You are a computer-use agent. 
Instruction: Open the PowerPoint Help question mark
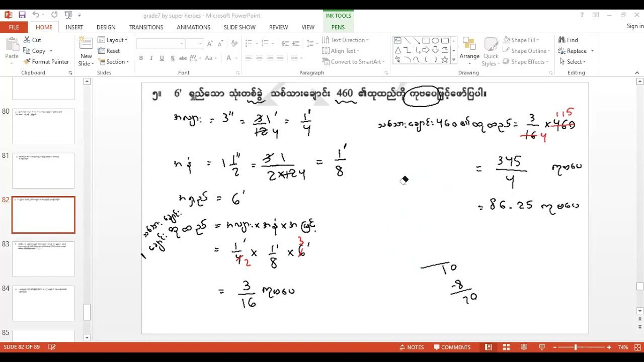582,15
